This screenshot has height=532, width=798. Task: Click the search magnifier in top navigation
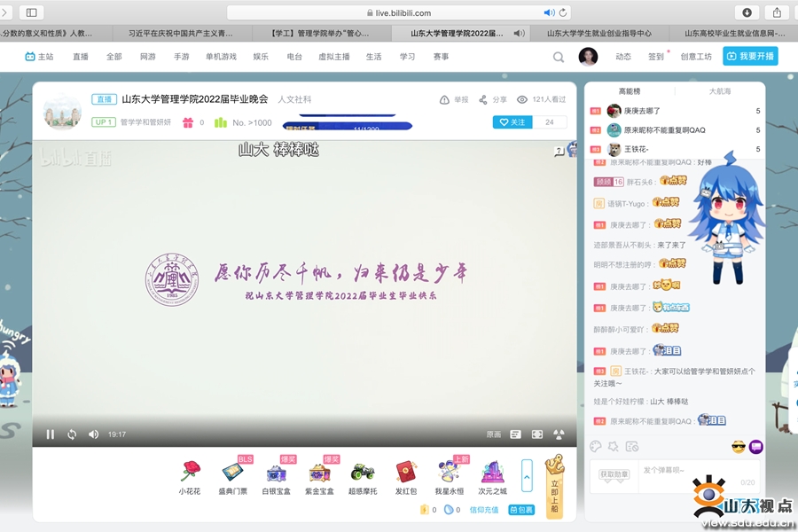[559, 57]
